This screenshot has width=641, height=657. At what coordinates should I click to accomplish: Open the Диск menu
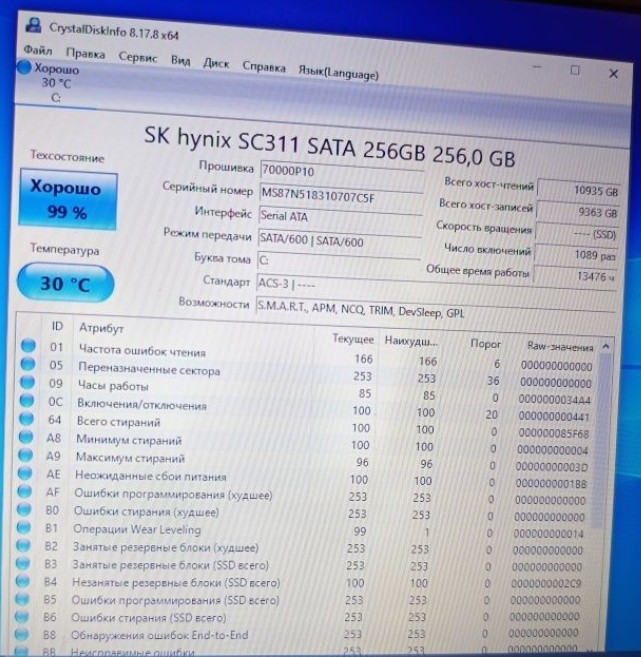pyautogui.click(x=216, y=63)
